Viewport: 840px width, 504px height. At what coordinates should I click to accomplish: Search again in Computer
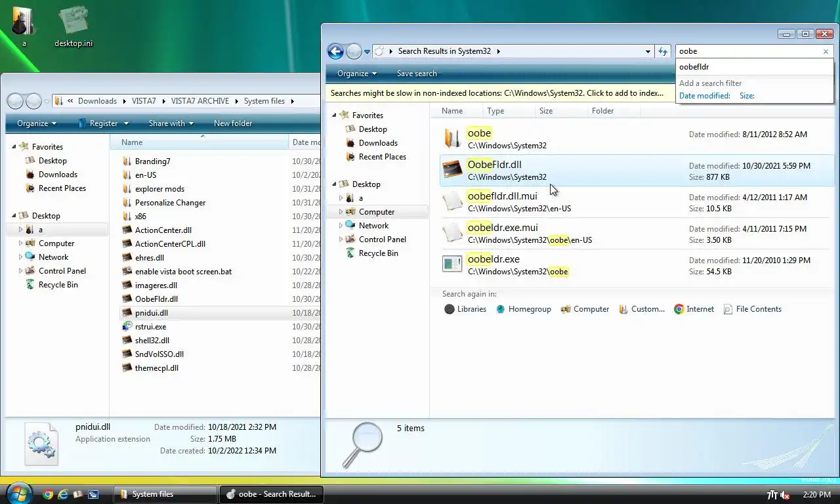(585, 309)
